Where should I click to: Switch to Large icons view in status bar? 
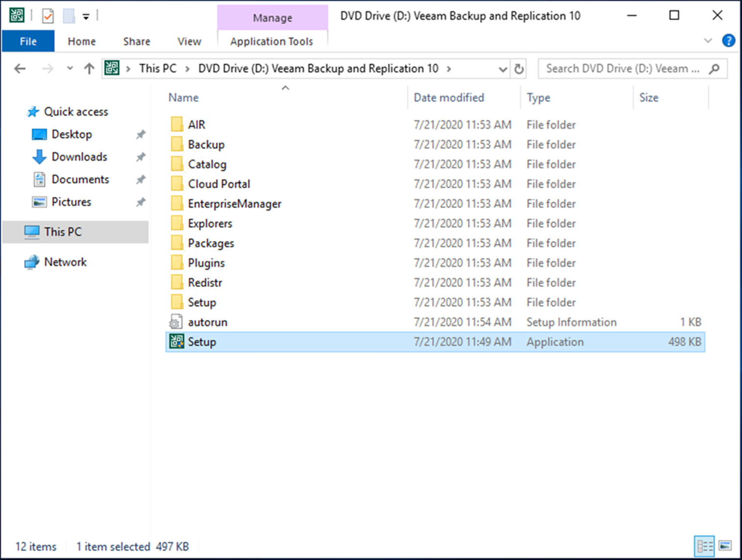pos(725,546)
